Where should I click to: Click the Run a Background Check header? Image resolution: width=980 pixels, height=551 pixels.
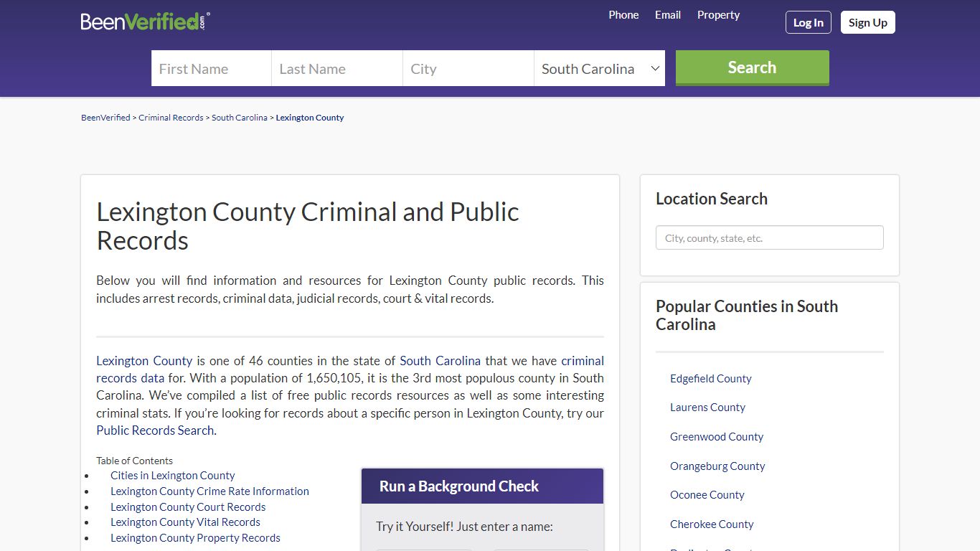pos(482,486)
